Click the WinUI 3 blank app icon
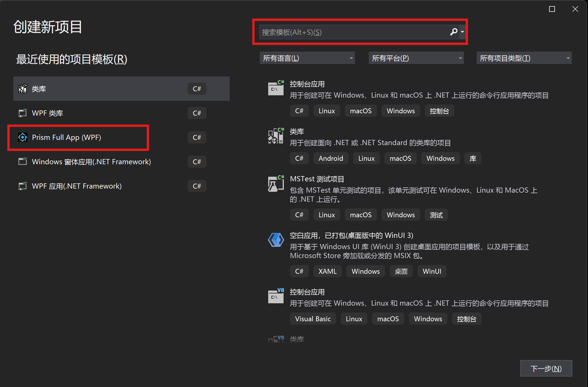The image size is (588, 387). tap(276, 240)
